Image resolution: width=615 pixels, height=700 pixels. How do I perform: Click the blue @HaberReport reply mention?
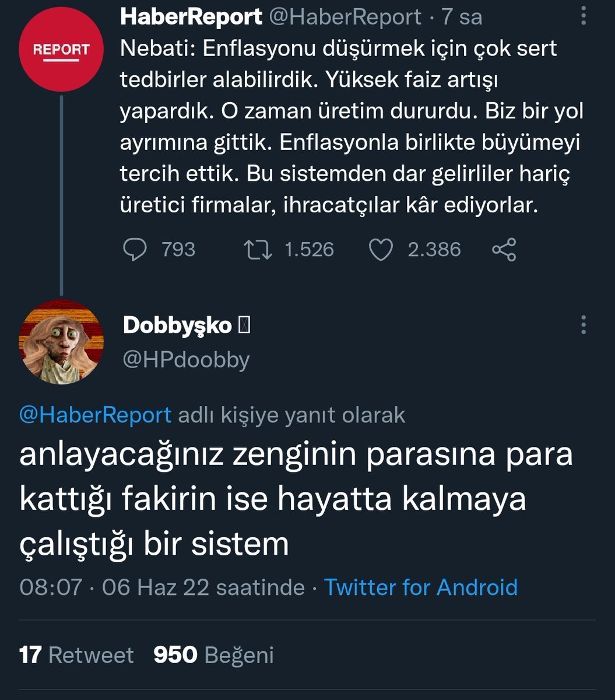[x=96, y=415]
